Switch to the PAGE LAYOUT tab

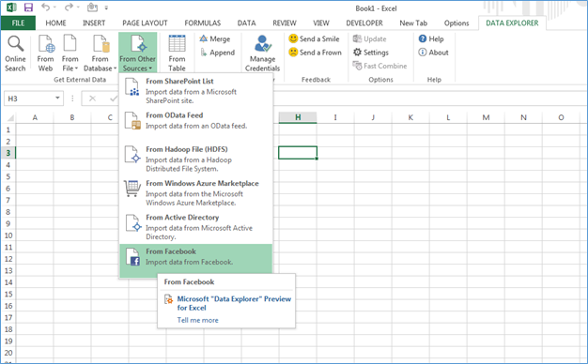point(145,23)
